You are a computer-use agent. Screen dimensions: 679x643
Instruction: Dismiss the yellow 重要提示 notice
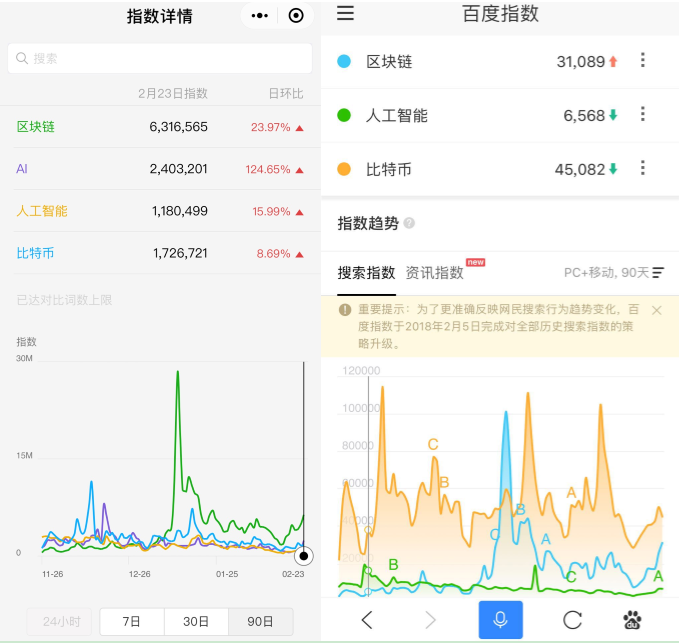656,310
